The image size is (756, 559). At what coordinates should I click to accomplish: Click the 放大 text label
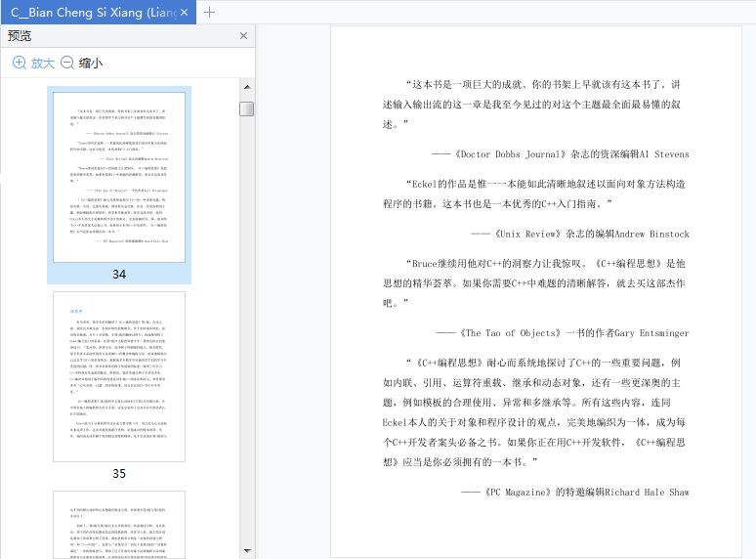(x=42, y=64)
